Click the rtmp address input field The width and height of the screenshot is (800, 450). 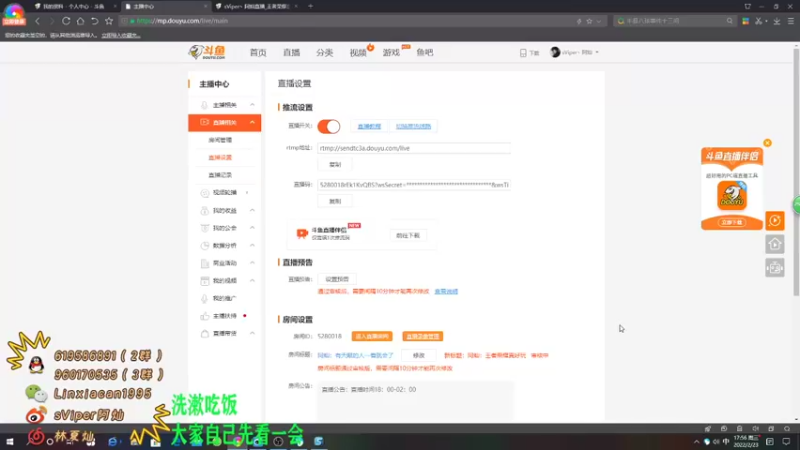414,148
